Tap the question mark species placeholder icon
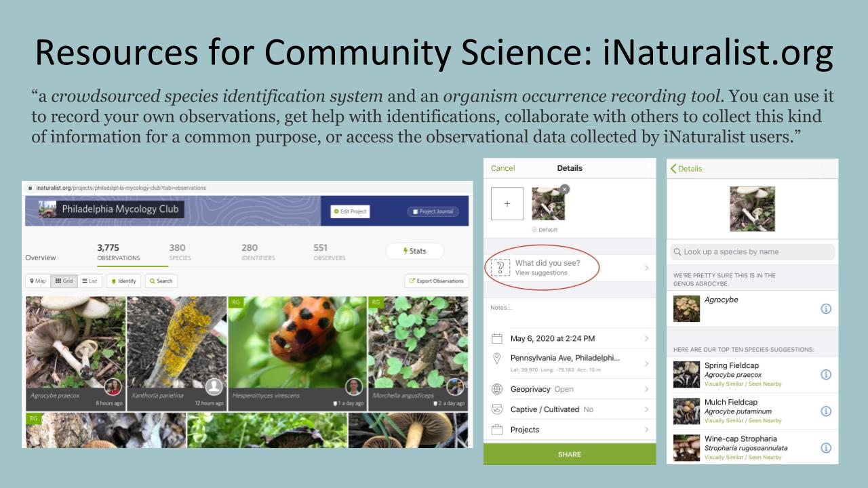Image resolution: width=868 pixels, height=488 pixels. [500, 268]
